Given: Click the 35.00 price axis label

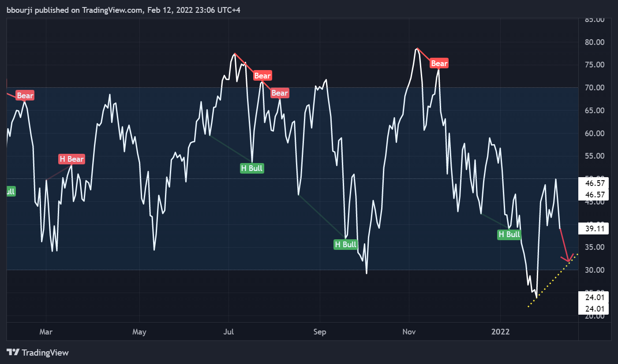Looking at the screenshot, I should 595,247.
